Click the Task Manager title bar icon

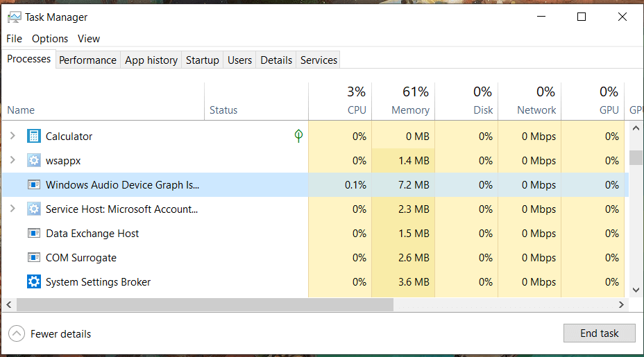(x=15, y=17)
